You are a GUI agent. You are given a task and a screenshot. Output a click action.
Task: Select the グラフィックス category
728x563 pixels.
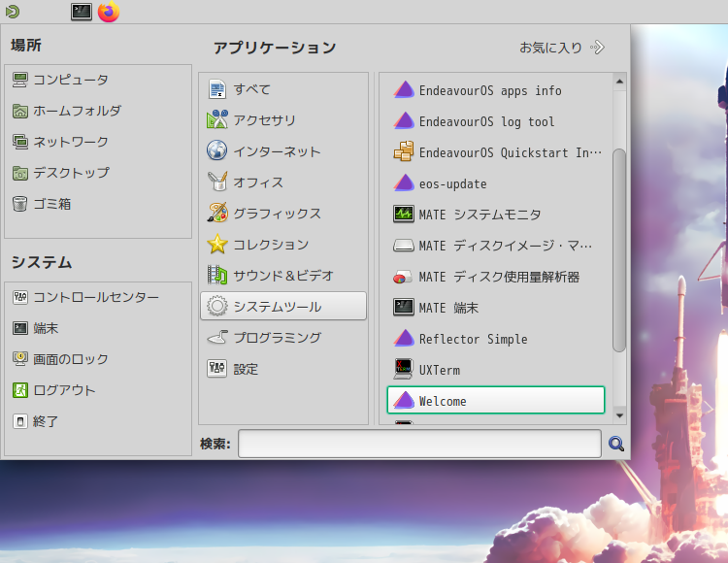pos(283,214)
